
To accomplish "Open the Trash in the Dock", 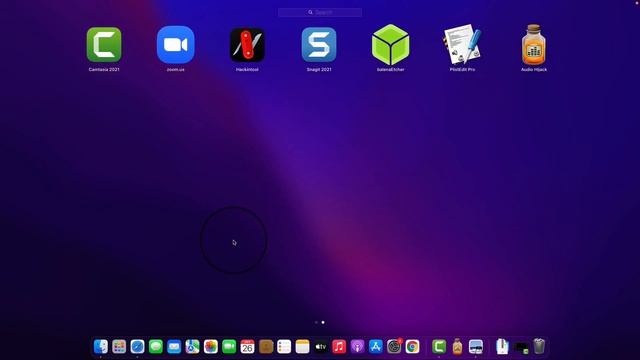I will 539,346.
